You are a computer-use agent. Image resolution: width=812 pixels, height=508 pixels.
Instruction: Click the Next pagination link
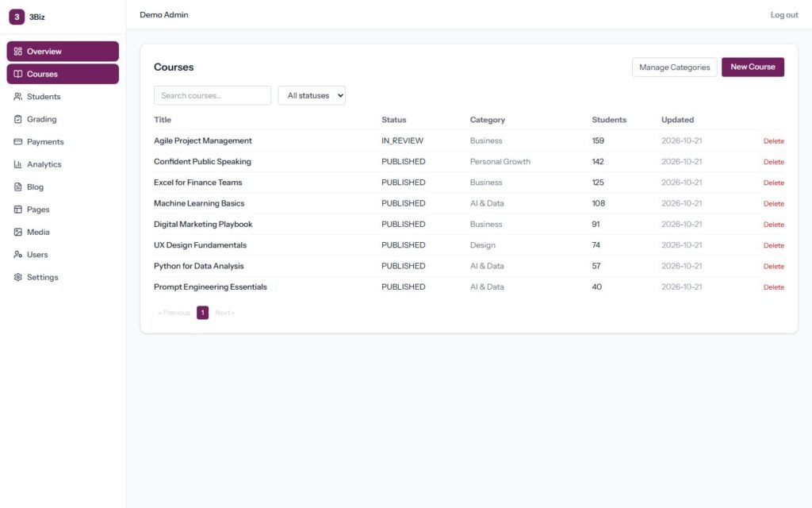click(x=224, y=313)
